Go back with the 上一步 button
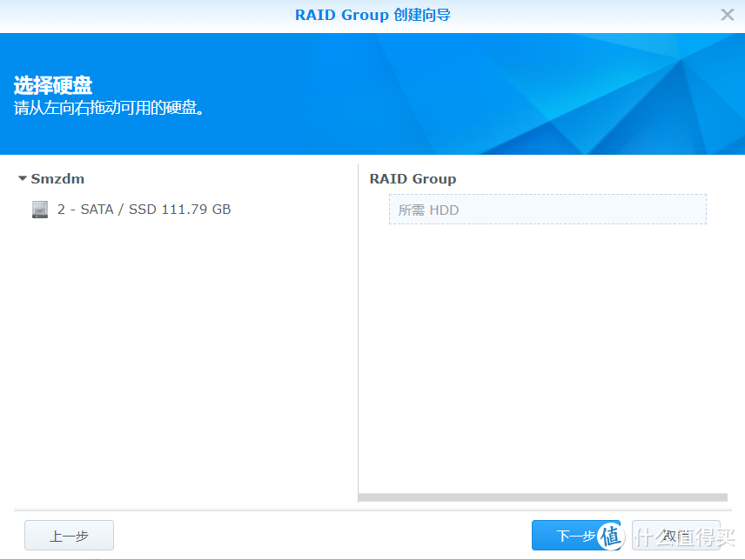The width and height of the screenshot is (745, 560). pos(69,536)
